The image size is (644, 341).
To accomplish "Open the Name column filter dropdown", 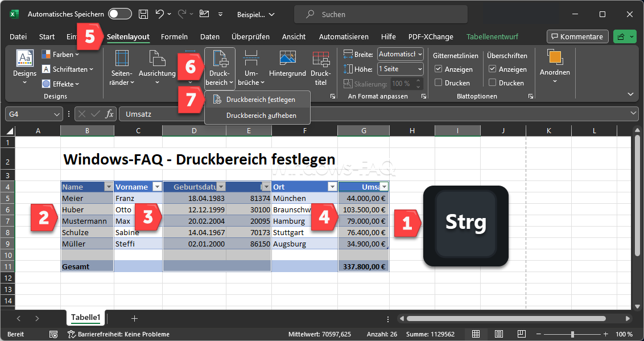I will pyautogui.click(x=108, y=187).
